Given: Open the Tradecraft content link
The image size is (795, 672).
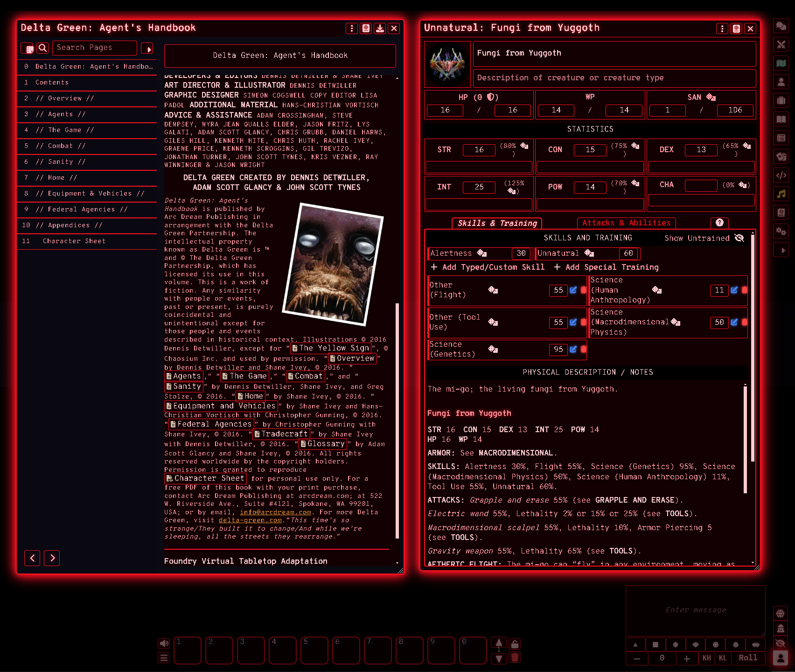Looking at the screenshot, I should point(281,434).
